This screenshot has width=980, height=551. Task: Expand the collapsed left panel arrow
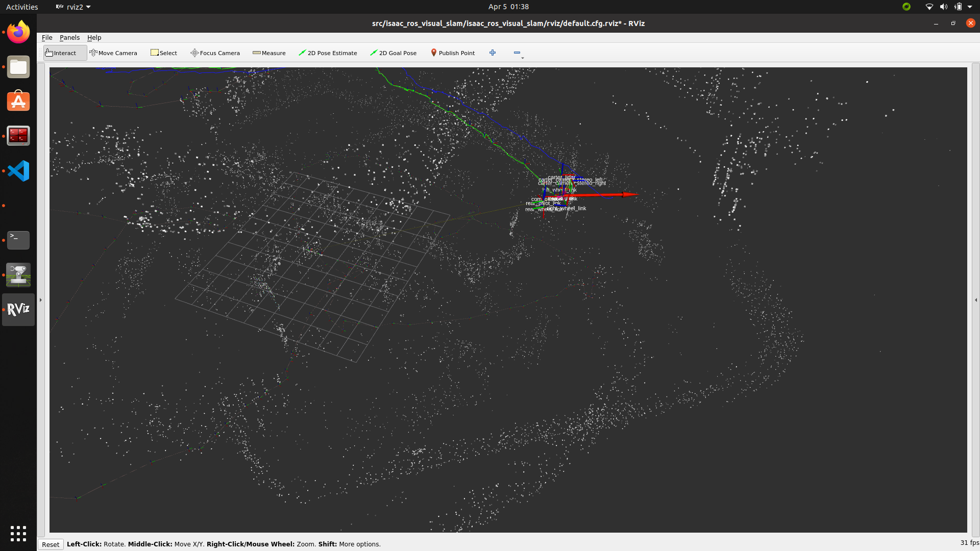pyautogui.click(x=40, y=299)
